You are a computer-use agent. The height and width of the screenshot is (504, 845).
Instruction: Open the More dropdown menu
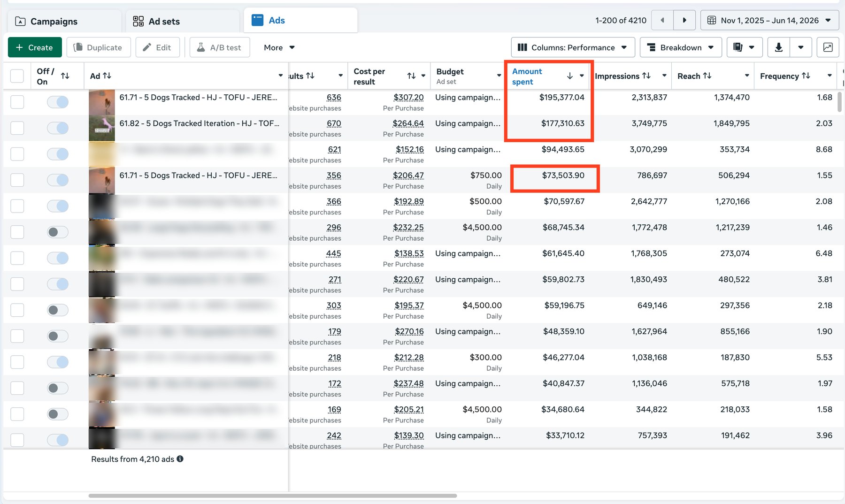(x=279, y=47)
